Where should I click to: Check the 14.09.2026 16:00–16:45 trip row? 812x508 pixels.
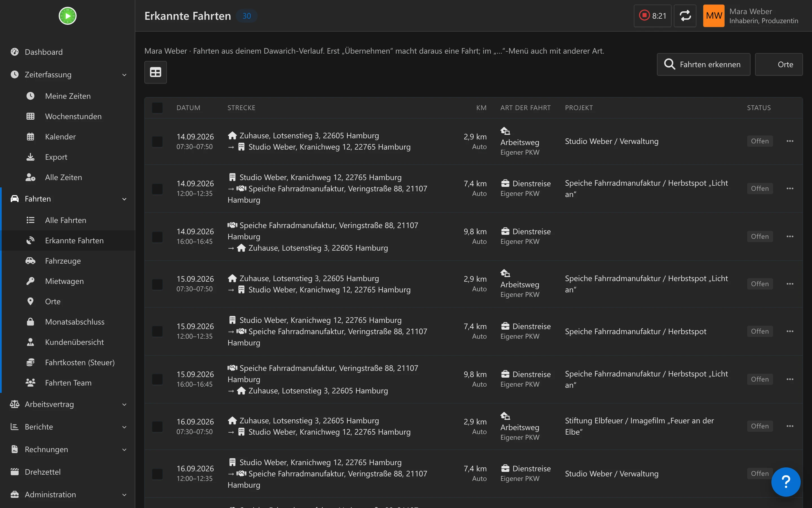tap(157, 237)
